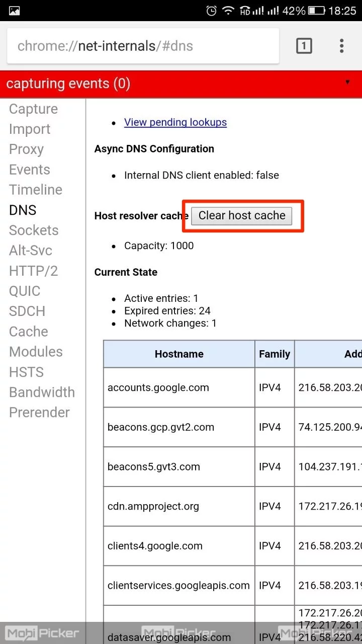Select the address bar URL field
The image size is (362, 644).
pyautogui.click(x=143, y=46)
